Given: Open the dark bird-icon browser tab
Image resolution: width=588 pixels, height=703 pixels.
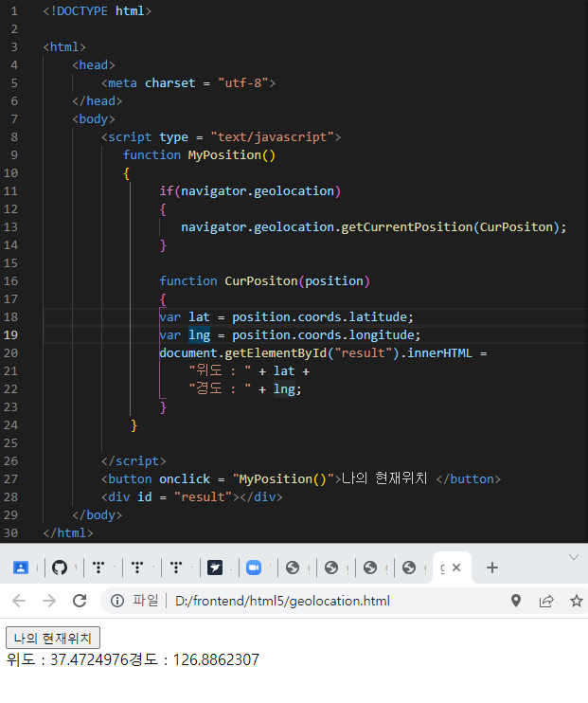Looking at the screenshot, I should pos(215,568).
